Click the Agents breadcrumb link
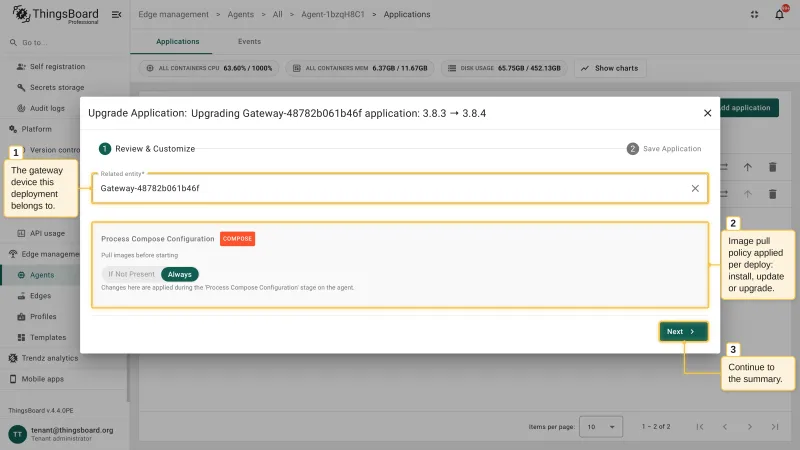This screenshot has width=800, height=450. [x=240, y=14]
